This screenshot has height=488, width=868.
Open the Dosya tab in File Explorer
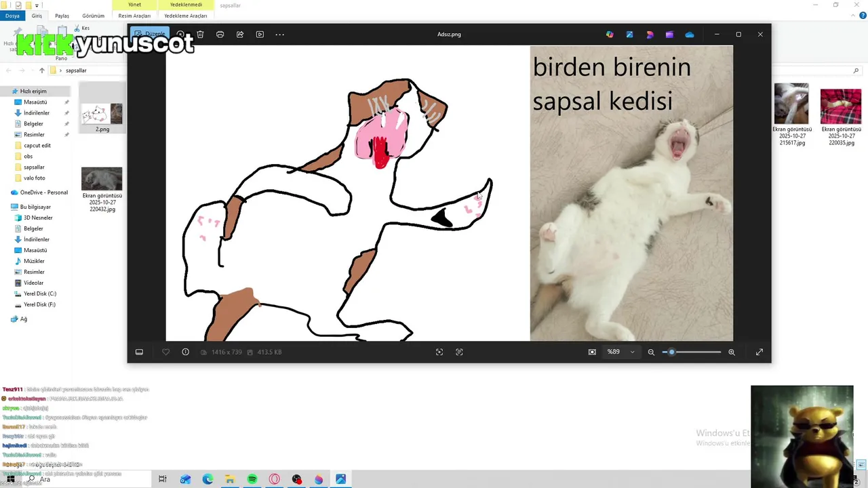(12, 16)
